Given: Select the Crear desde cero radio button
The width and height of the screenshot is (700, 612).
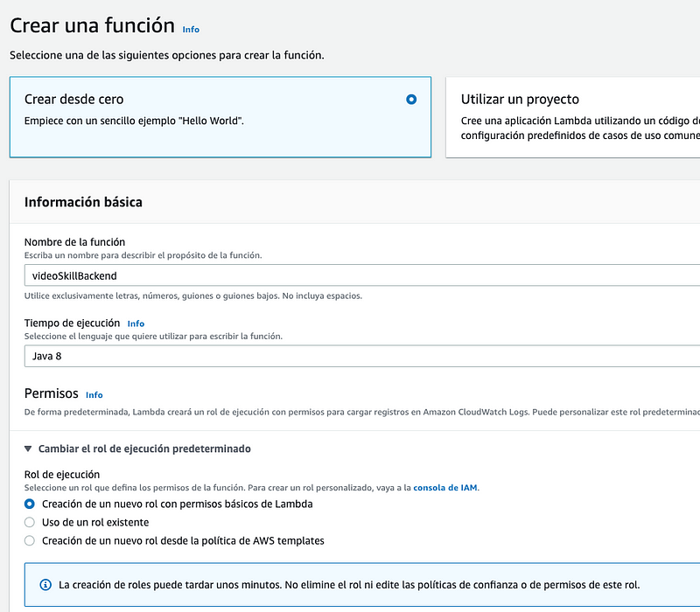Looking at the screenshot, I should 411,100.
